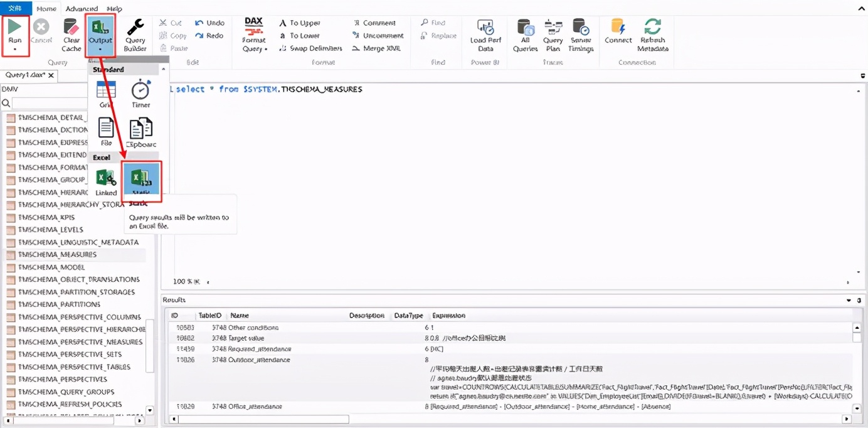Image resolution: width=868 pixels, height=428 pixels.
Task: Click the Undo button
Action: tap(209, 23)
